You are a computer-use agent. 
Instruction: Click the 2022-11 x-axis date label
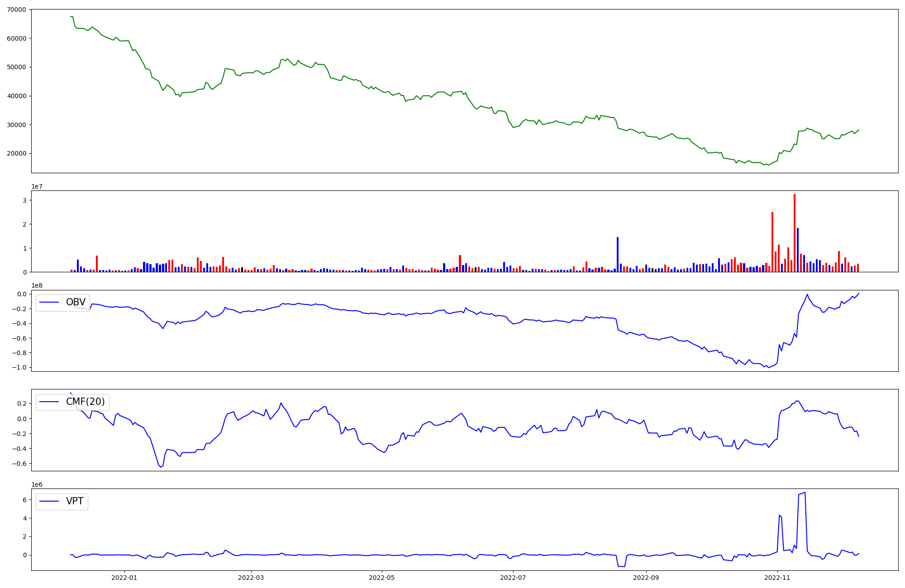pyautogui.click(x=777, y=578)
